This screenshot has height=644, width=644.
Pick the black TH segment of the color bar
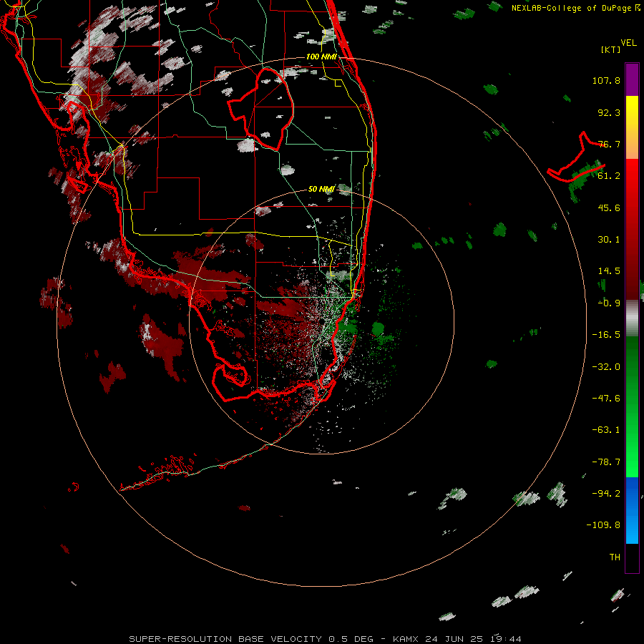pyautogui.click(x=632, y=558)
